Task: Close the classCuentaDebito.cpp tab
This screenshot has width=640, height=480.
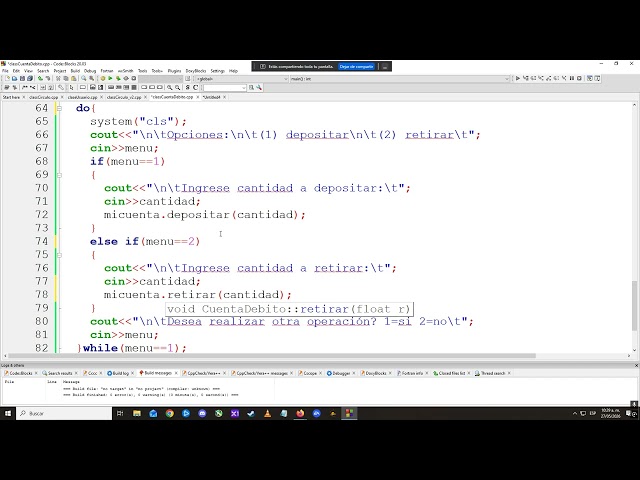Action: pos(198,97)
